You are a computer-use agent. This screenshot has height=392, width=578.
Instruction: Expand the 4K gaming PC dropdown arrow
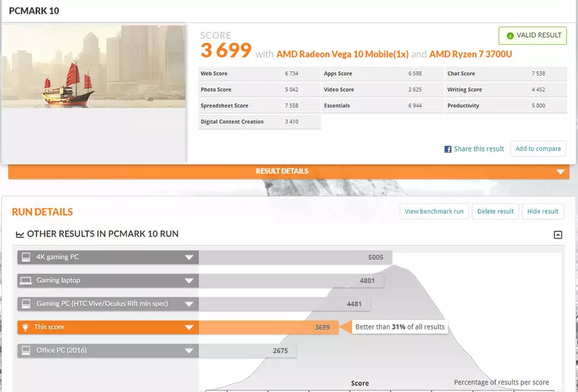point(189,257)
